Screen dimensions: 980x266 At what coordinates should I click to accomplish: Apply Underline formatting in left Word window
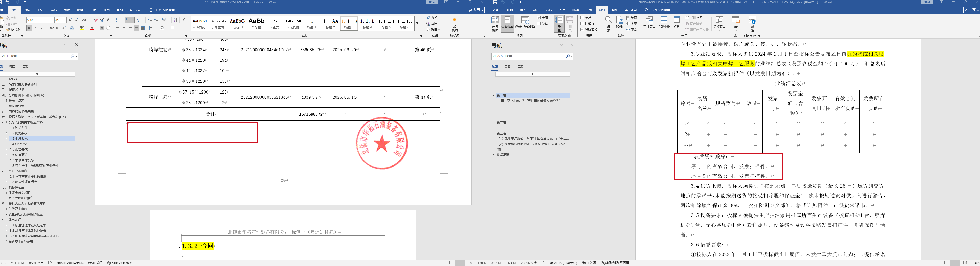pyautogui.click(x=41, y=28)
